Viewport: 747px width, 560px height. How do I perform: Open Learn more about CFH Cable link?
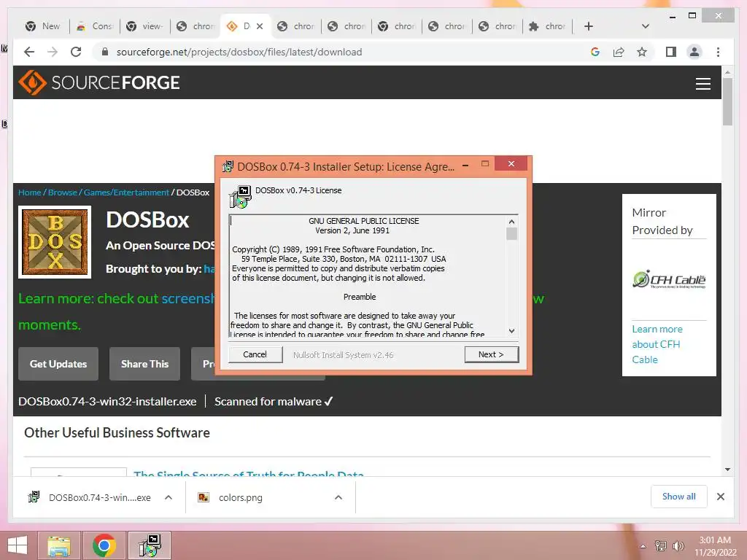[x=657, y=344]
